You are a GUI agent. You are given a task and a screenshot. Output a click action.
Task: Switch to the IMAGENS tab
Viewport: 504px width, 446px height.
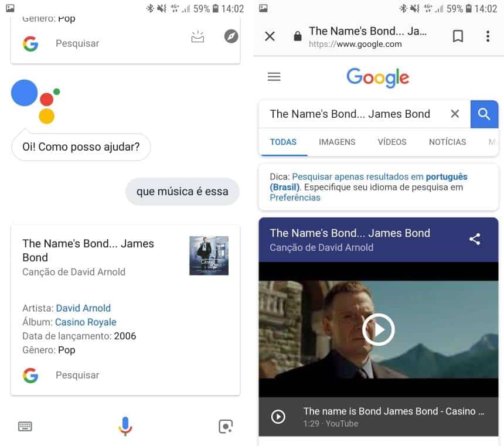(x=337, y=142)
